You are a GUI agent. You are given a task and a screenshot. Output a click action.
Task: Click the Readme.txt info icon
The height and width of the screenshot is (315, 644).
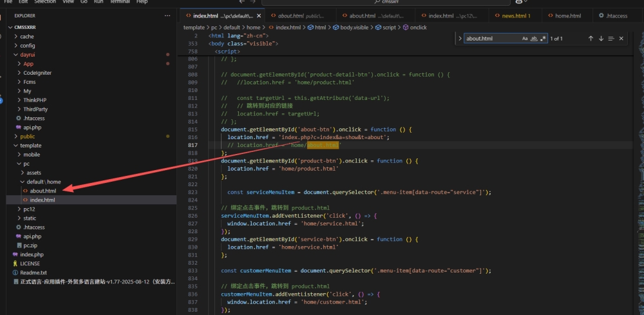(15, 272)
